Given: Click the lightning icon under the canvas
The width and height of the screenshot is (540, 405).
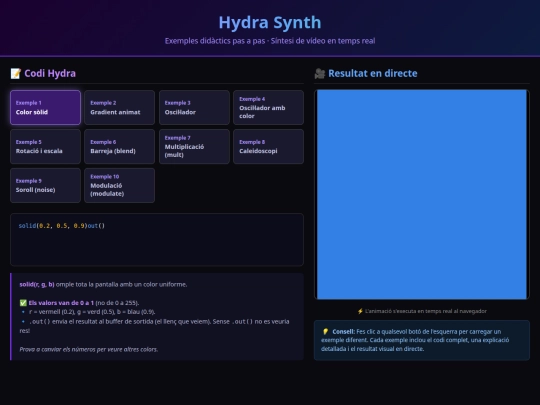Looking at the screenshot, I should [x=360, y=311].
